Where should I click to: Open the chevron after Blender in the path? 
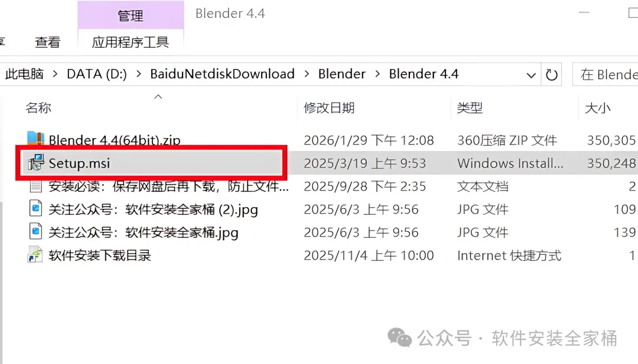point(377,74)
